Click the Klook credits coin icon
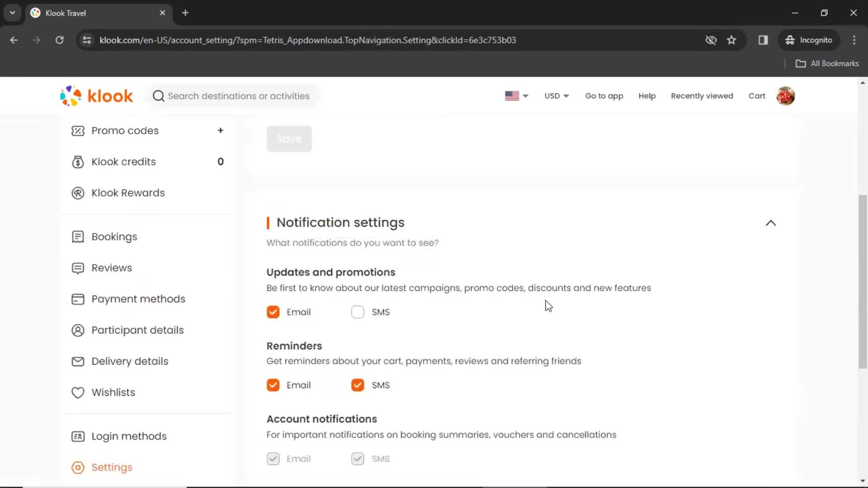This screenshot has width=868, height=488. click(x=78, y=162)
